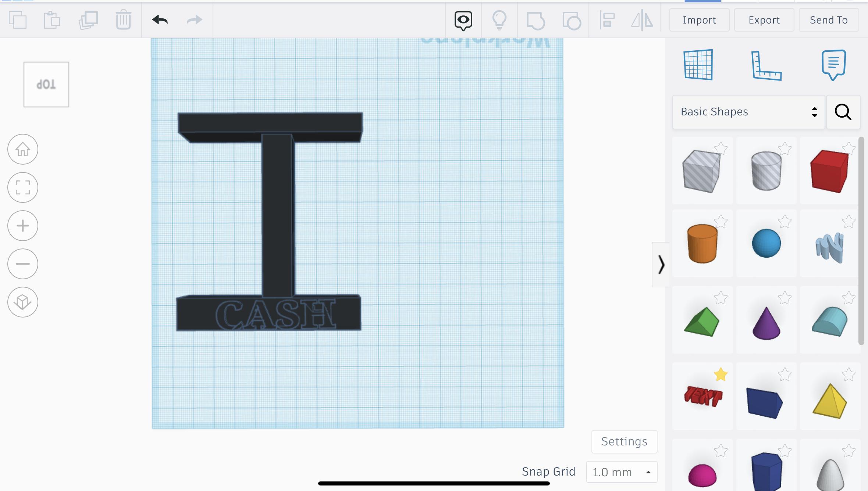
Task: Toggle the Show All eye-bubble icon
Action: [463, 21]
